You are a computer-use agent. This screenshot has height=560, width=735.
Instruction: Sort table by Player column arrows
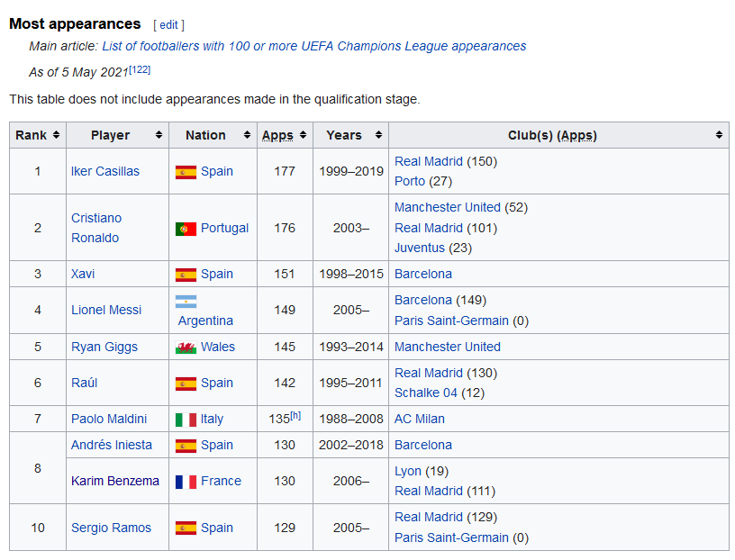[159, 135]
